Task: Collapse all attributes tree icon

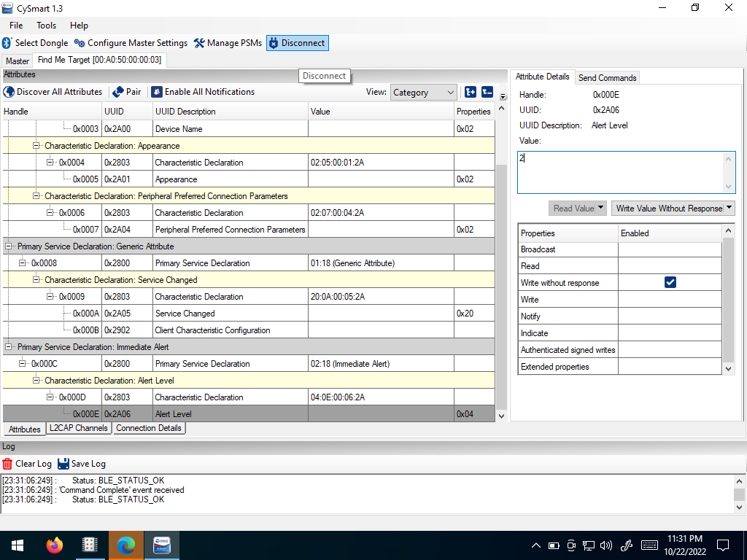Action: [487, 92]
